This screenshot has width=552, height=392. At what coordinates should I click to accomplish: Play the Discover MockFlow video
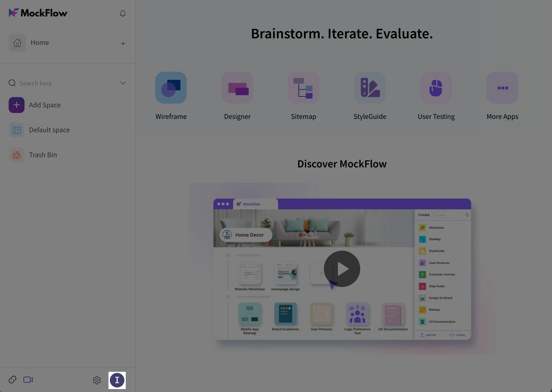click(x=342, y=269)
